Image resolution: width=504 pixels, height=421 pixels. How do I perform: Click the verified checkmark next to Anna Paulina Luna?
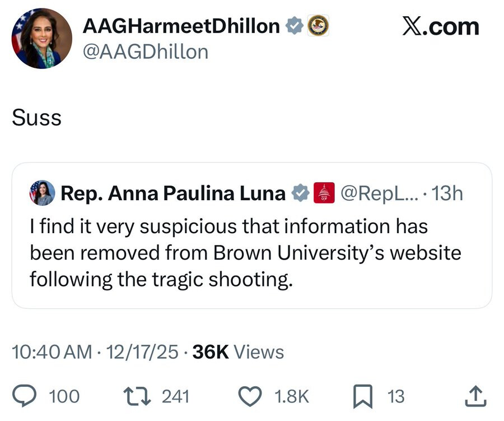pyautogui.click(x=301, y=193)
